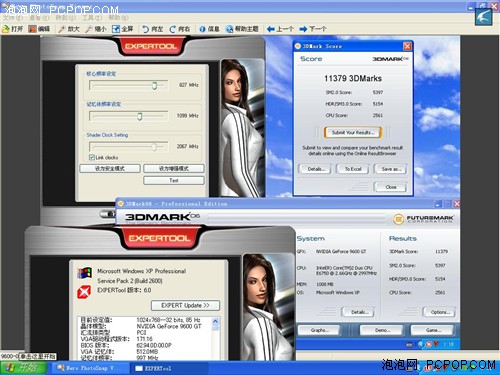Click the 'SM2.0 Score:' row in Score dialog

[x=354, y=92]
